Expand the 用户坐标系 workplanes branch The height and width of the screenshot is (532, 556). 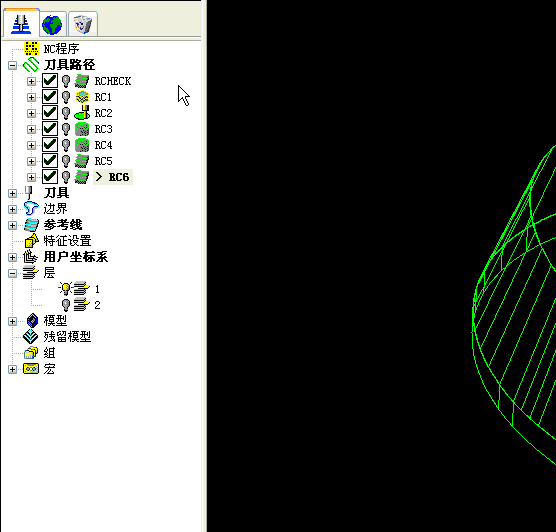click(x=12, y=257)
